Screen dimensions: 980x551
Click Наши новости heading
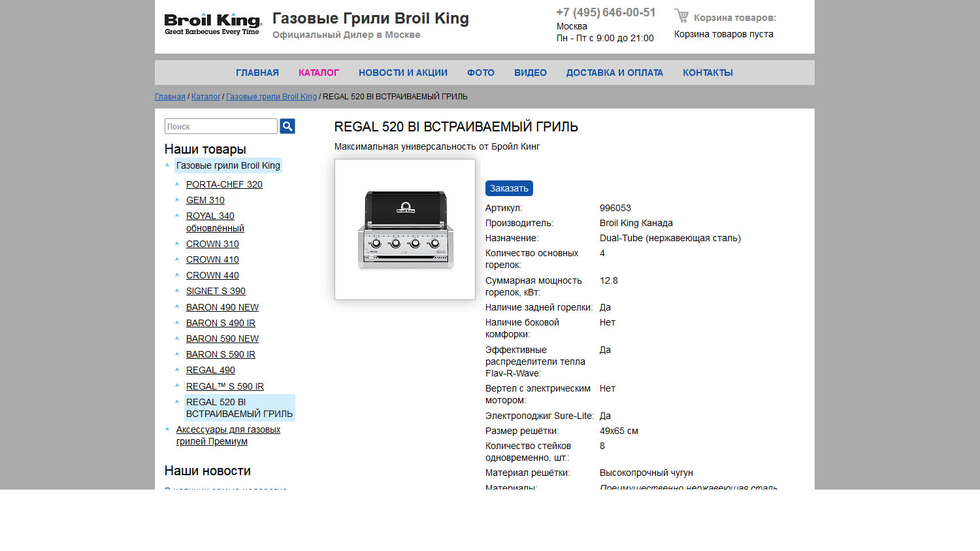click(x=208, y=471)
